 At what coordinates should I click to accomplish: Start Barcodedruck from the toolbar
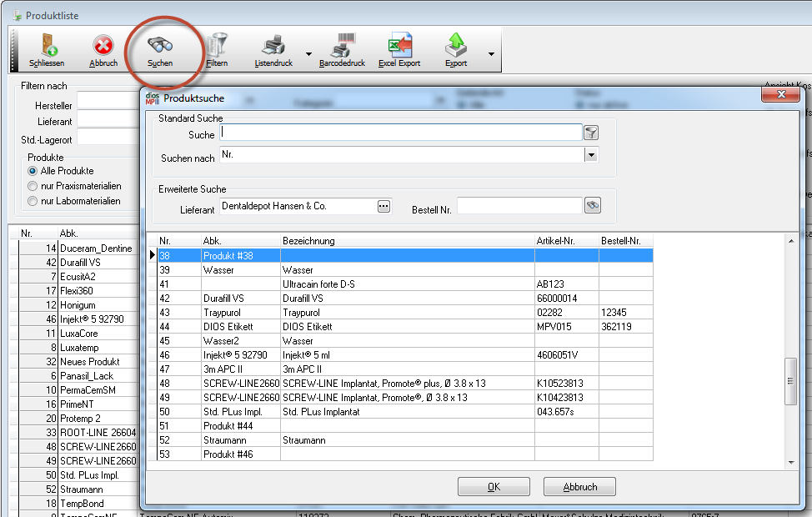pyautogui.click(x=342, y=44)
